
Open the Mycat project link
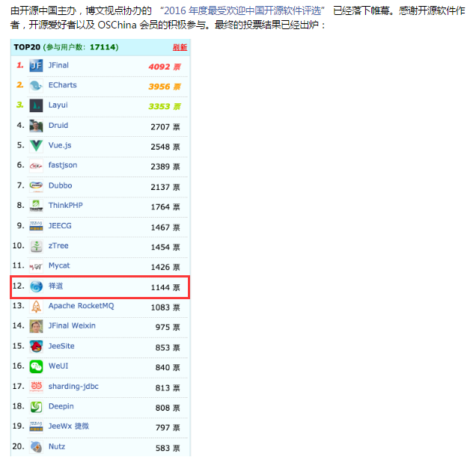[59, 266]
